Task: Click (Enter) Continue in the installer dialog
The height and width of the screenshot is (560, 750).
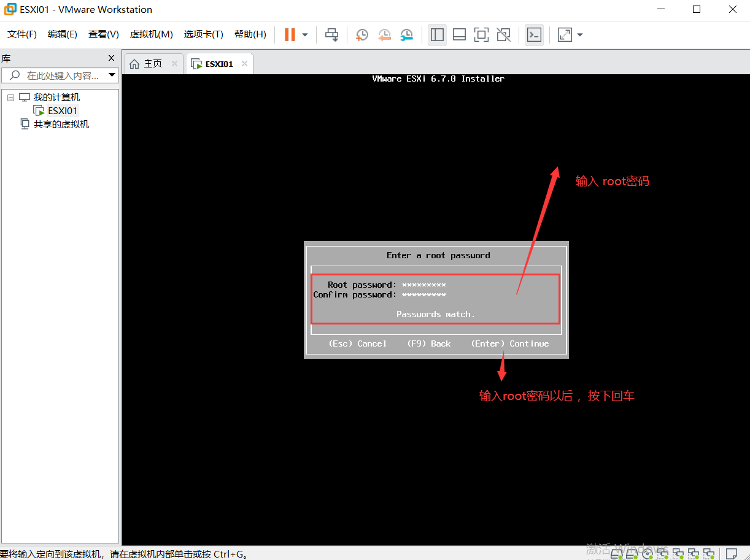Action: [510, 343]
